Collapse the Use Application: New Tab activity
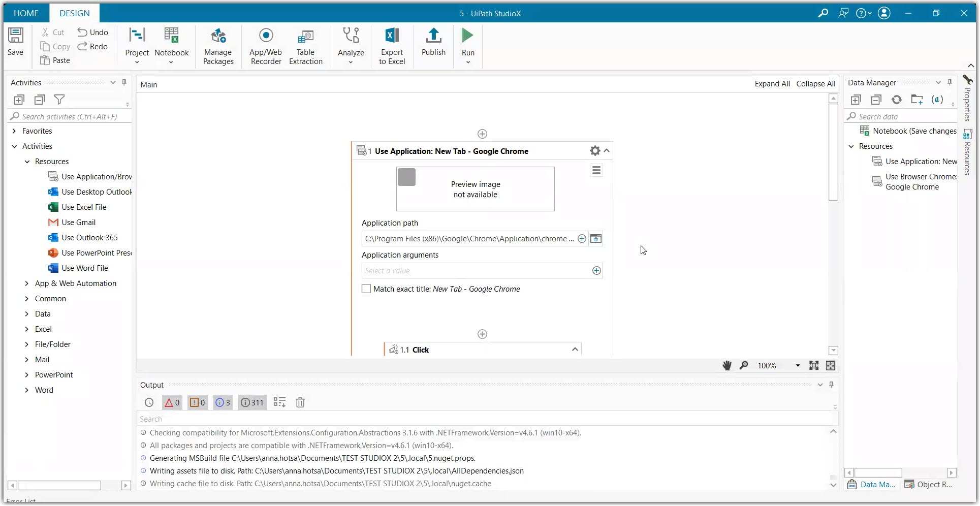Image resolution: width=980 pixels, height=506 pixels. pos(607,150)
